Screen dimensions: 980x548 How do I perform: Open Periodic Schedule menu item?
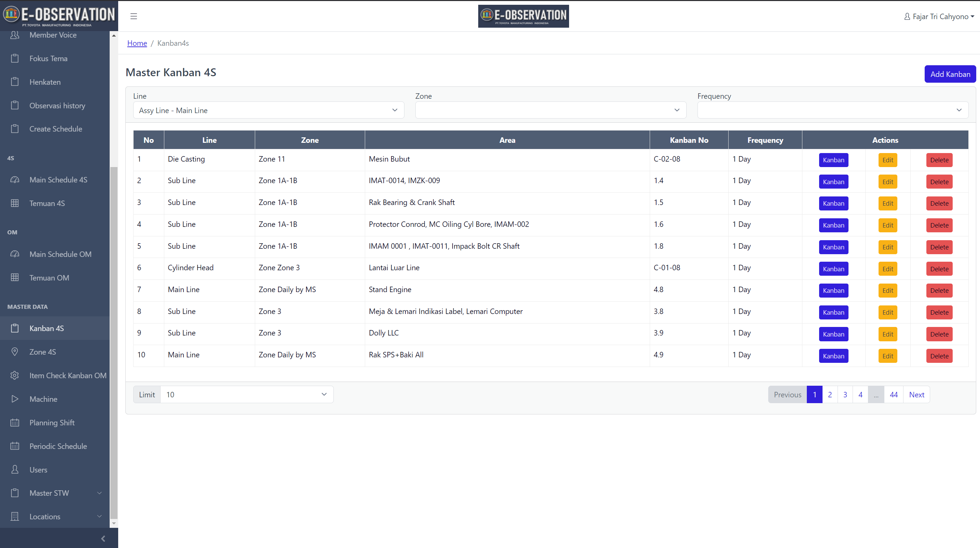coord(55,446)
